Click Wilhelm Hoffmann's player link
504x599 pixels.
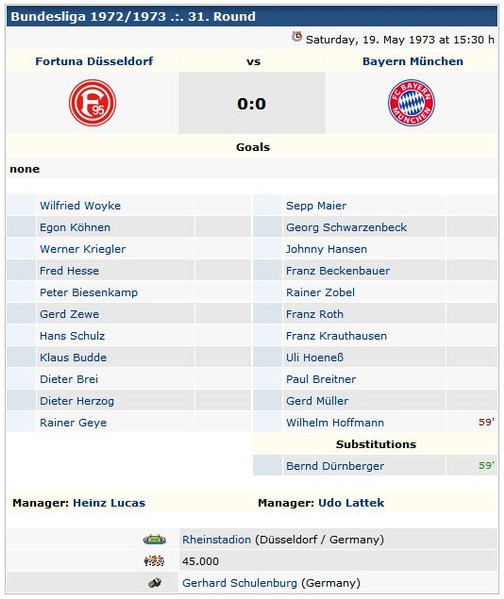coord(335,423)
